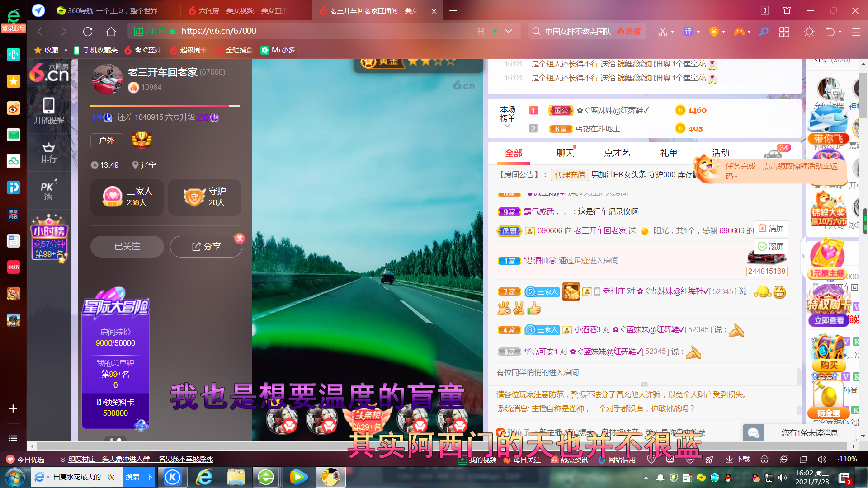Open the 手机收藏夹 bookmark
868x488 pixels.
tap(95, 50)
